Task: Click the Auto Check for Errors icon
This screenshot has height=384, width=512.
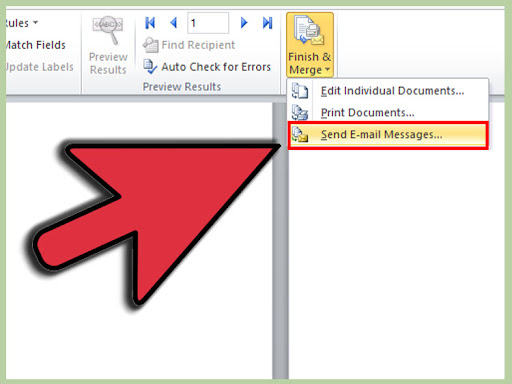Action: (x=150, y=67)
